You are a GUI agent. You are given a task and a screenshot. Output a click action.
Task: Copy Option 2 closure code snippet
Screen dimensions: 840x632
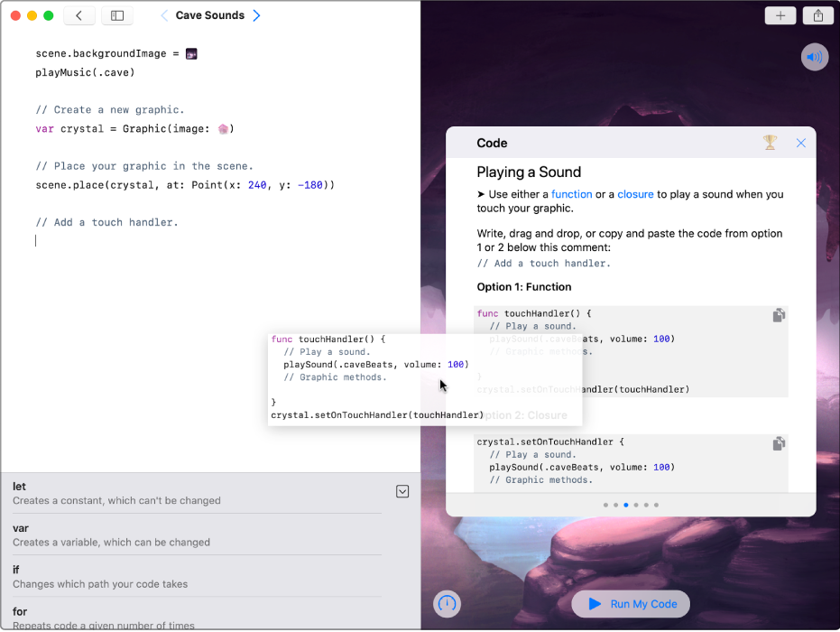coord(779,443)
